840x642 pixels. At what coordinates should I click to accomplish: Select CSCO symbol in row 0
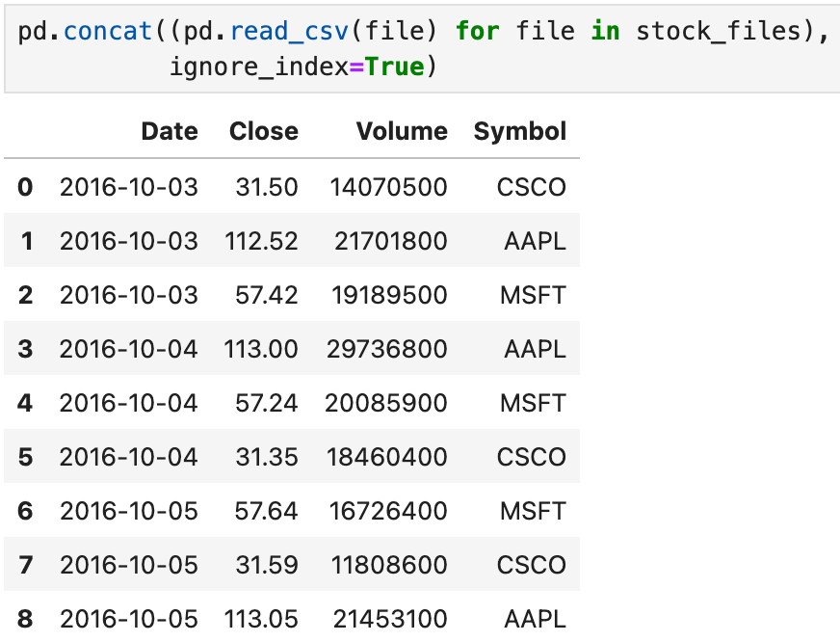tap(531, 187)
